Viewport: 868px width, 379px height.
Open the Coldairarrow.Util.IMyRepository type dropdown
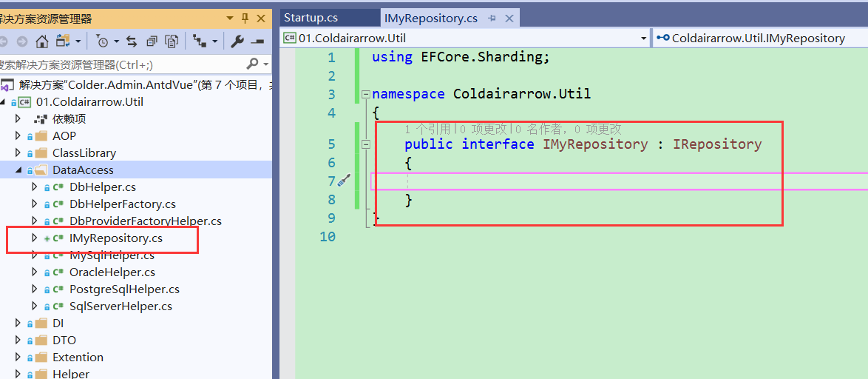[x=760, y=38]
